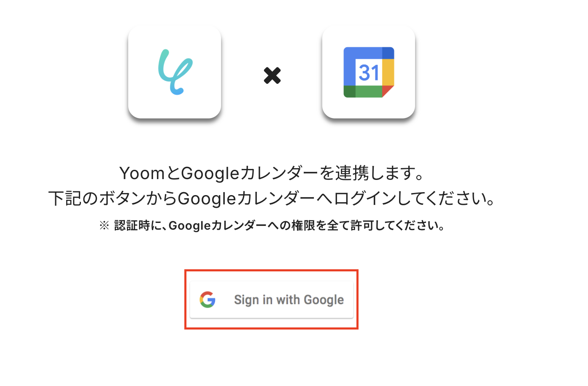
Task: Click the teal Yoom logo icon
Action: pos(175,72)
